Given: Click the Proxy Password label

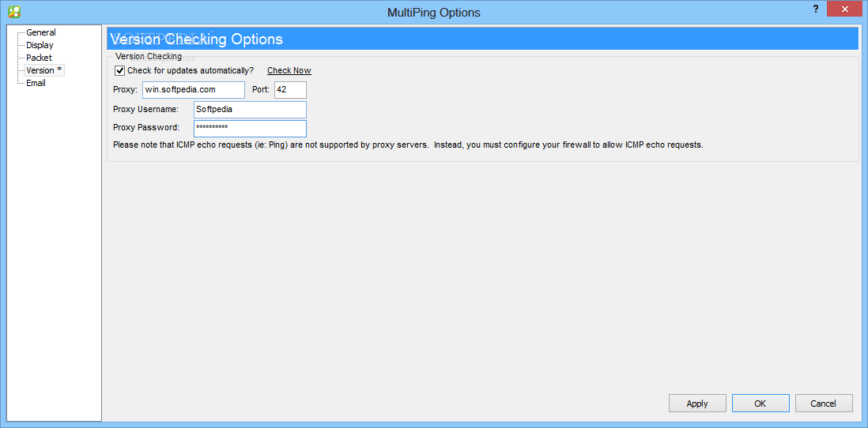Looking at the screenshot, I should (x=146, y=128).
